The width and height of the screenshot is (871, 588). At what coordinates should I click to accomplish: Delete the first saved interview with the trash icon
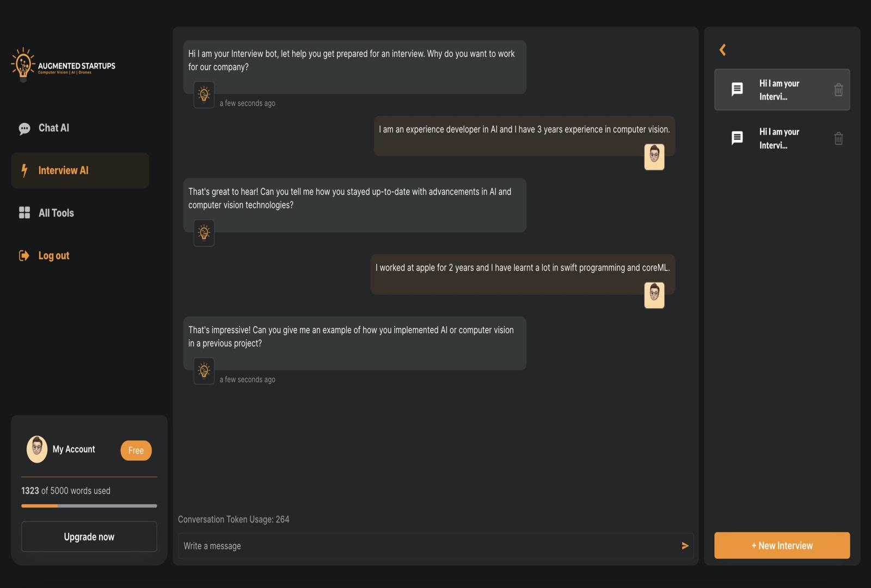[838, 90]
